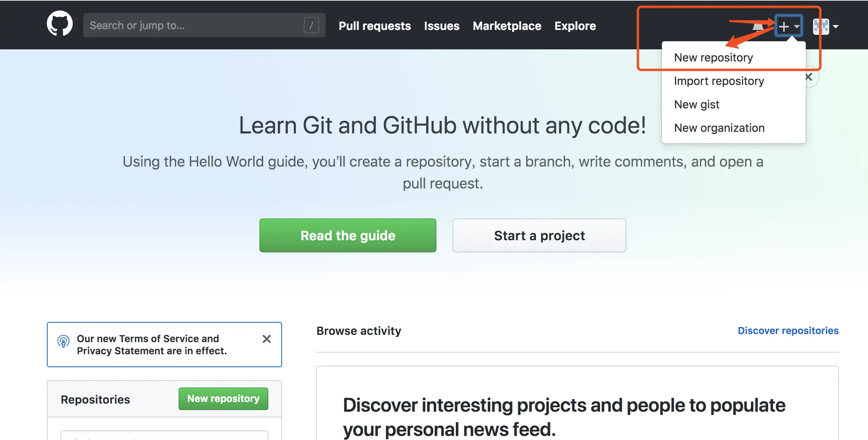The image size is (868, 440).
Task: Open Pull requests in navigation bar
Action: pos(375,26)
